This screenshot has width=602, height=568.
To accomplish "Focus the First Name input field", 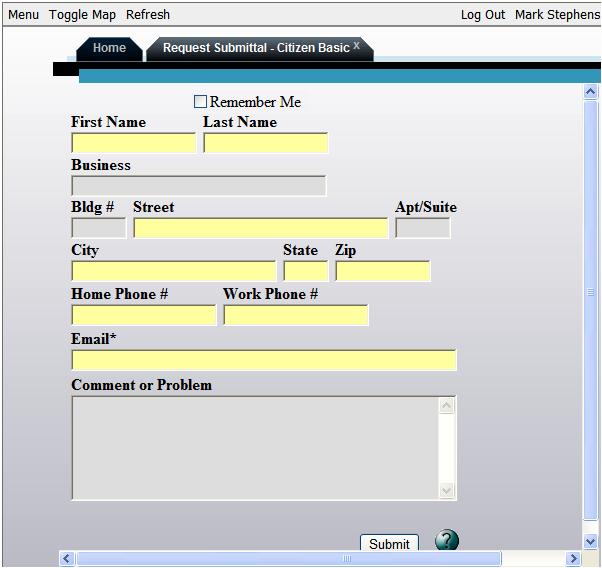I will pos(134,143).
